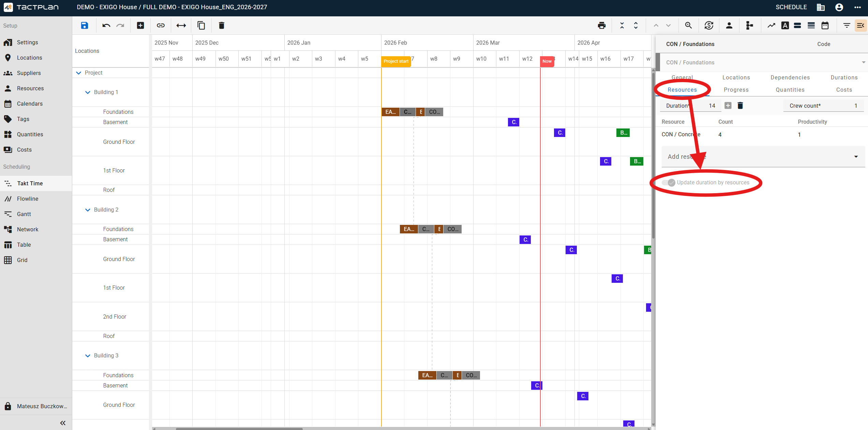
Task: Open the Table view
Action: click(x=36, y=245)
